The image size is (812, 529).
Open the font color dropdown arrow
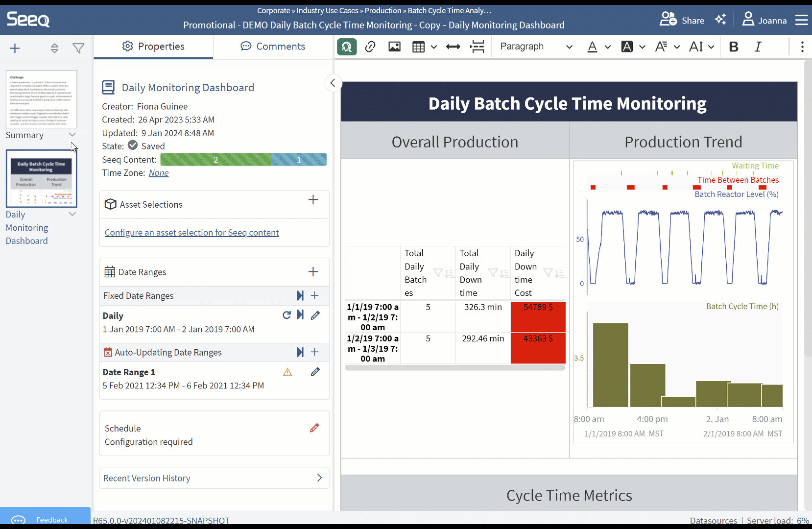[608, 47]
